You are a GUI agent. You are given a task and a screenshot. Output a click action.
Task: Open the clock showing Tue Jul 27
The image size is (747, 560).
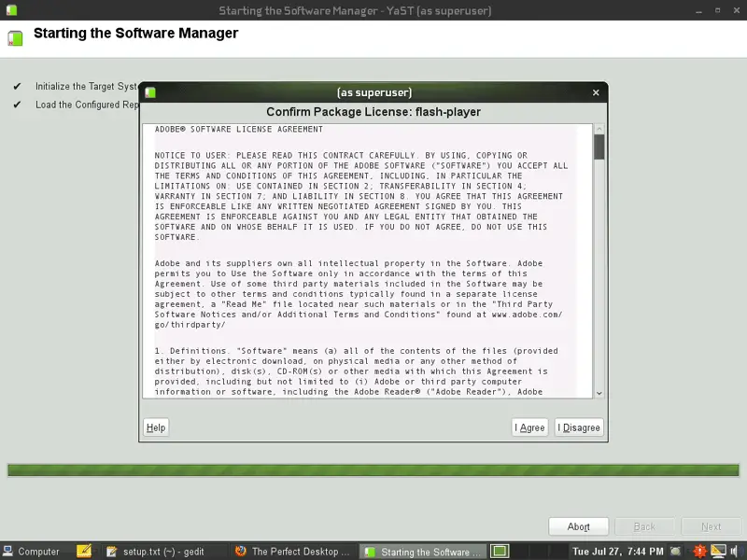[x=617, y=552]
